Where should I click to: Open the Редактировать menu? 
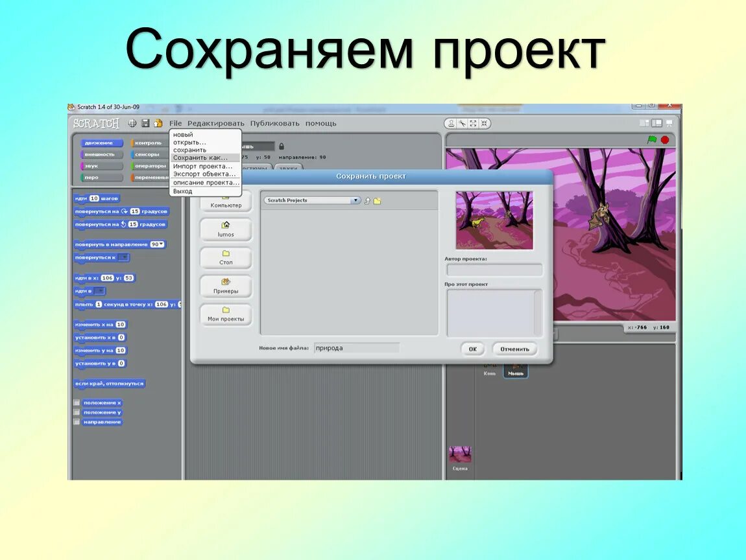(215, 123)
